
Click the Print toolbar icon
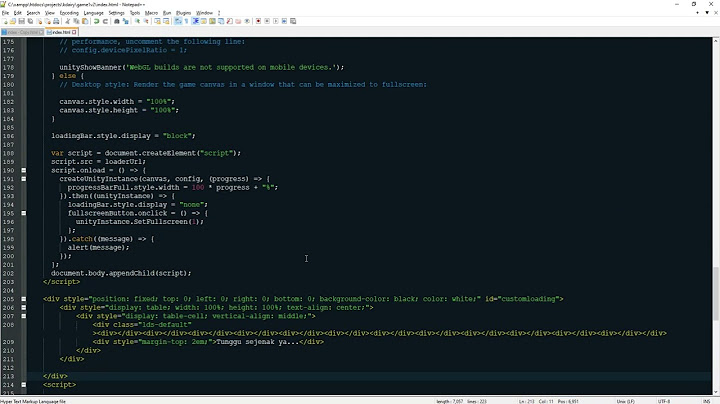(x=56, y=21)
